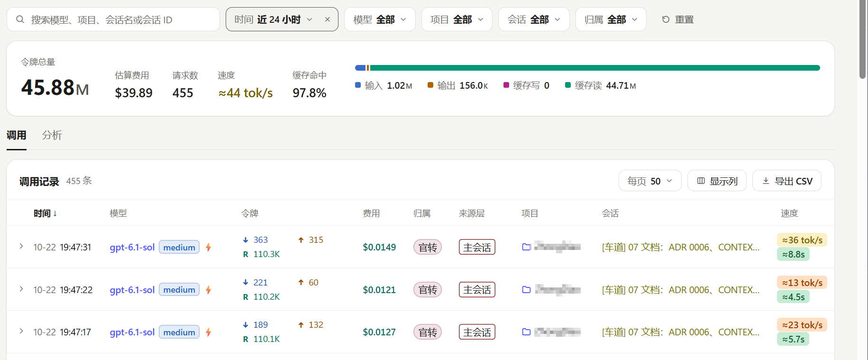The width and height of the screenshot is (868, 360).
Task: Click the 官转 badge in 19:47:31 row
Action: pyautogui.click(x=428, y=247)
